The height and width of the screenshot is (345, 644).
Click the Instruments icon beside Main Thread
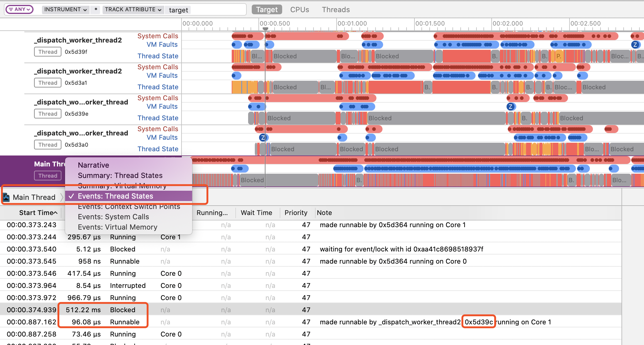pyautogui.click(x=6, y=197)
